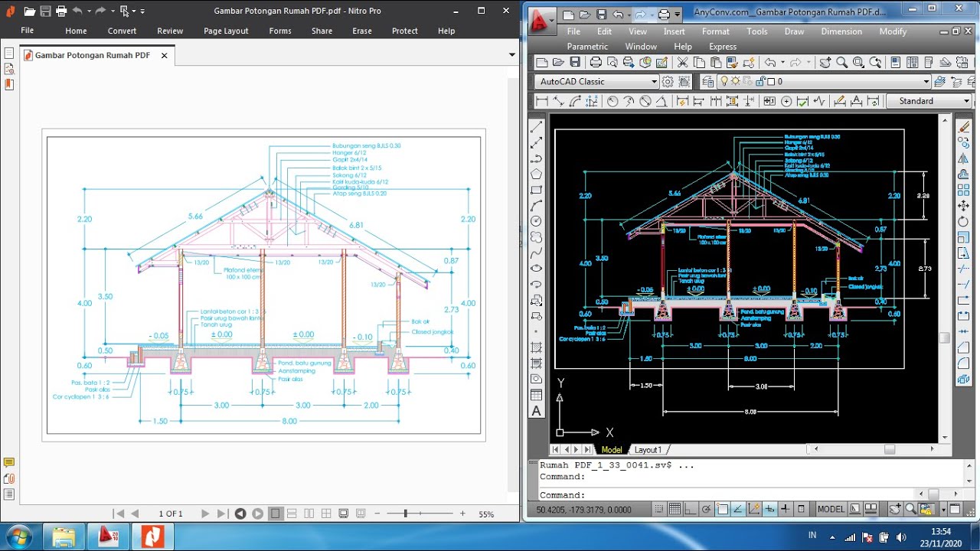Click zoom in plus button in Nitro Pro
The width and height of the screenshot is (980, 551).
462,514
